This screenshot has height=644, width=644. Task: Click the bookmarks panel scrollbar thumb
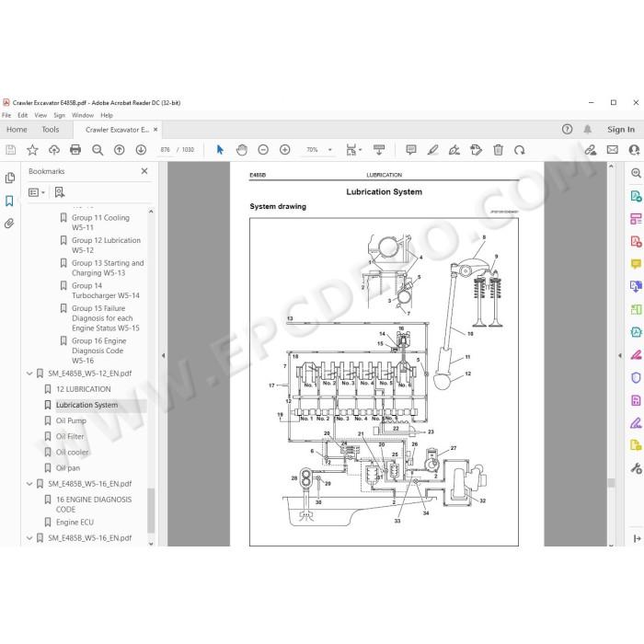point(151,511)
